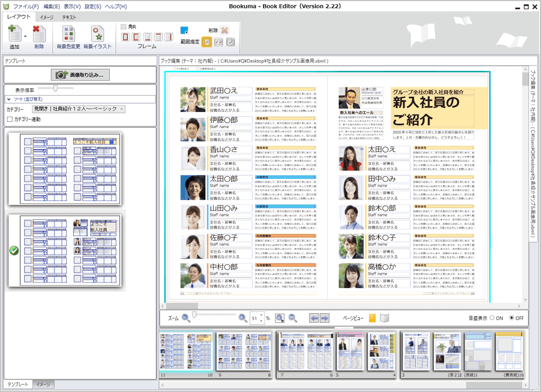Click the 削除 delete page icon
Viewport: 541px width, 392px height.
coord(39,34)
